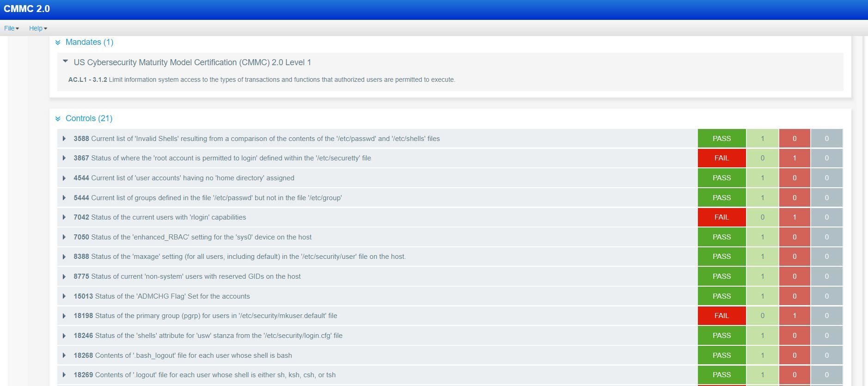Open the Help menu
This screenshot has height=386, width=868.
[x=38, y=28]
